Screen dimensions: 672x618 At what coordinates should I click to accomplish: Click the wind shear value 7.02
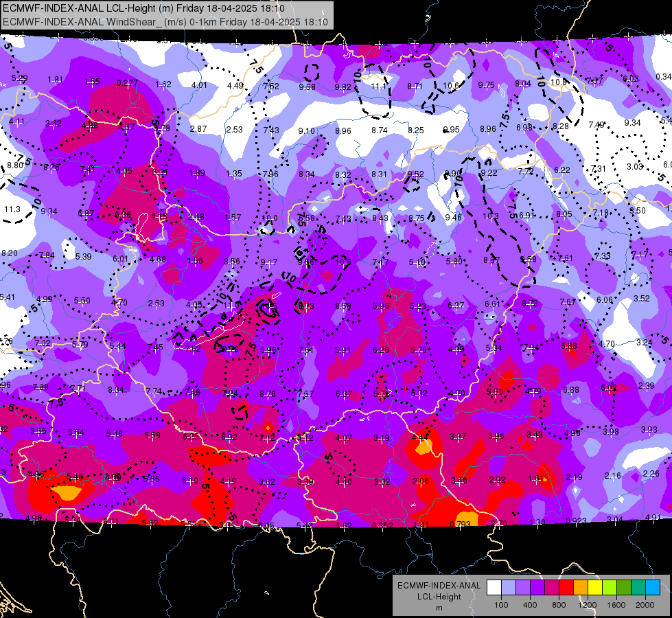tap(43, 343)
